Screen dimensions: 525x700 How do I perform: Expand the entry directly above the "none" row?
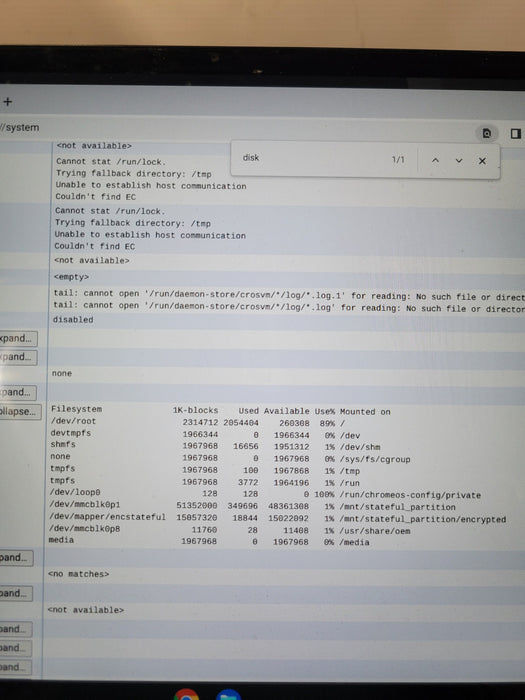click(x=18, y=357)
